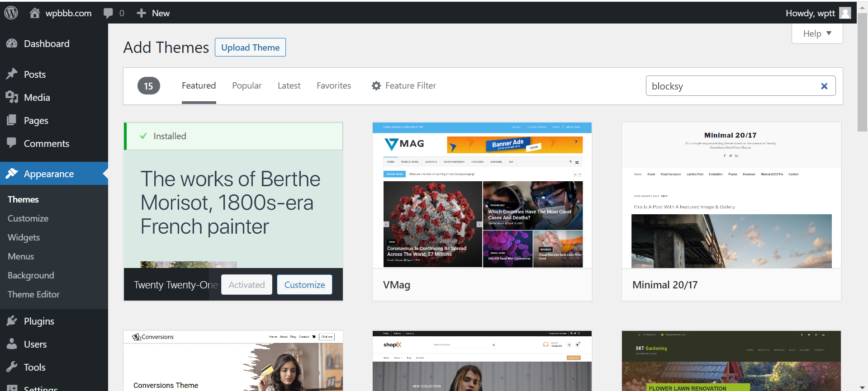
Task: Click the Tools wrench icon
Action: pyautogui.click(x=12, y=367)
